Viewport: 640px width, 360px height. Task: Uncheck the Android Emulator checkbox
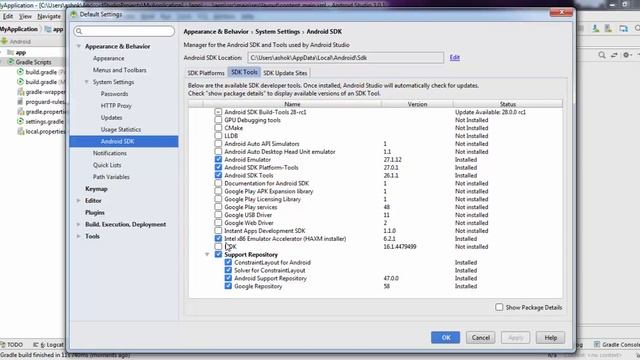click(x=218, y=160)
